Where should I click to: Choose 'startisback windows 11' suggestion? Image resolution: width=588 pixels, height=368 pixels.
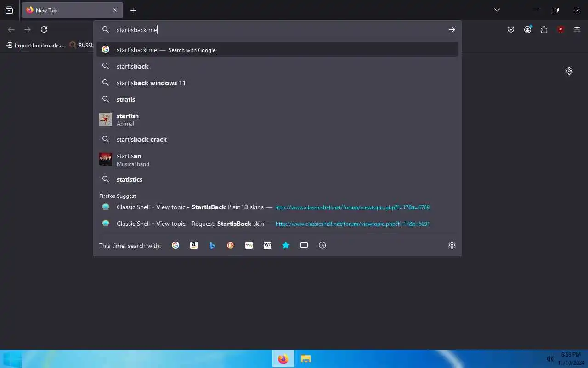pyautogui.click(x=277, y=83)
